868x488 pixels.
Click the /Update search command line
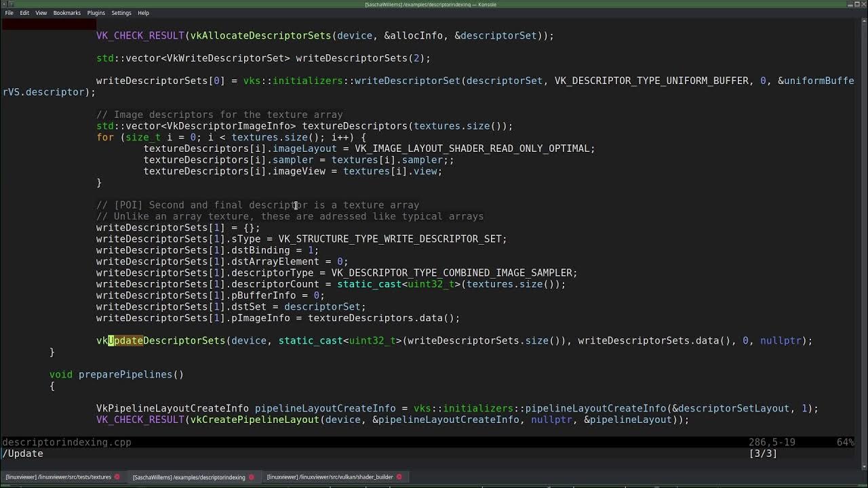(x=22, y=453)
